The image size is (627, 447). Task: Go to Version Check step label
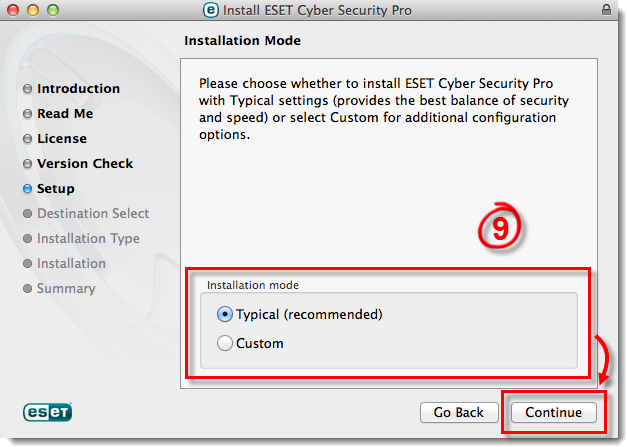85,164
